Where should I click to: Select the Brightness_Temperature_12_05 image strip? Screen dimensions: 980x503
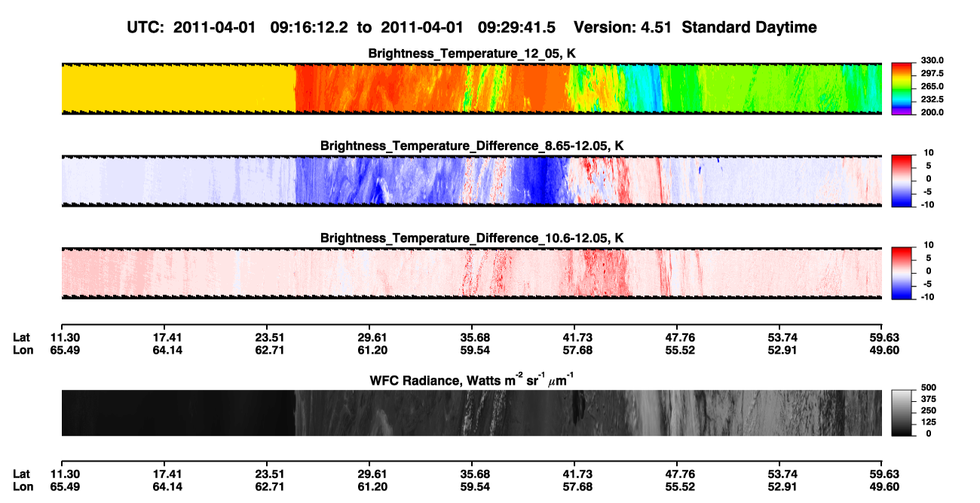(471, 88)
